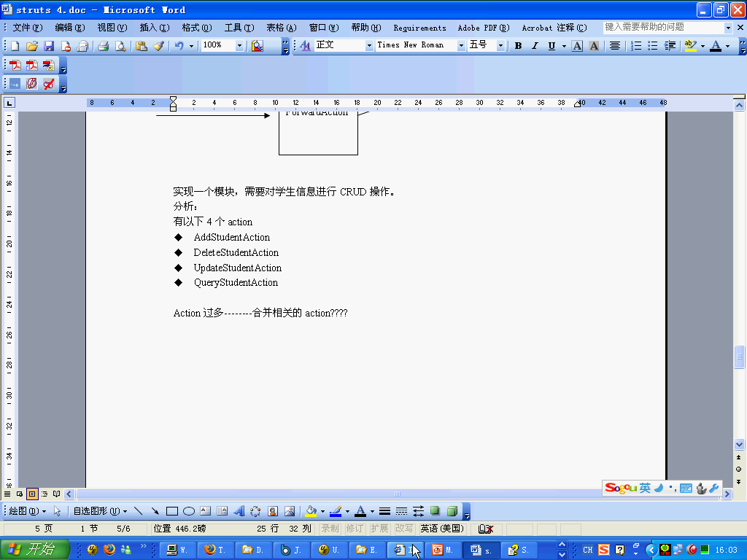Open the 插入 Insert menu
The height and width of the screenshot is (560, 747).
coord(155,28)
